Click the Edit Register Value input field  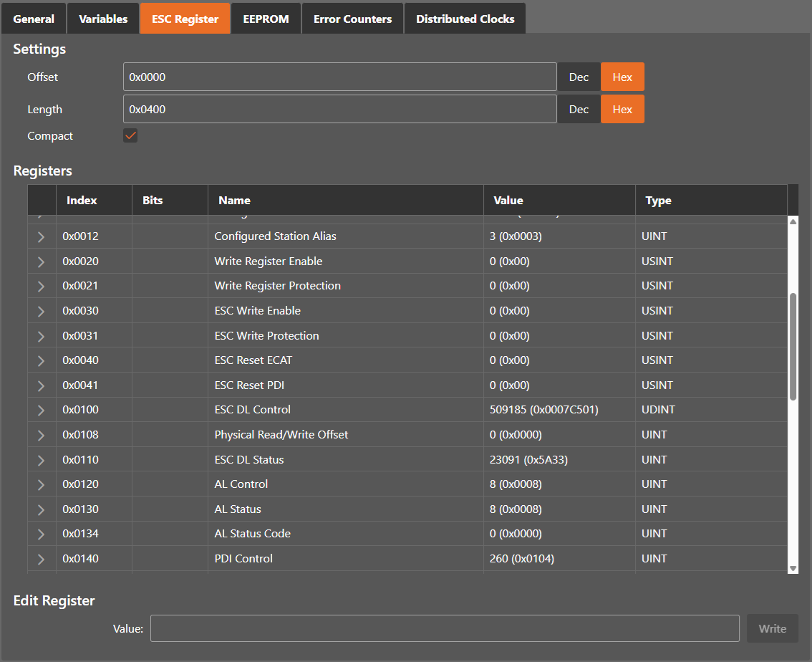pyautogui.click(x=445, y=628)
